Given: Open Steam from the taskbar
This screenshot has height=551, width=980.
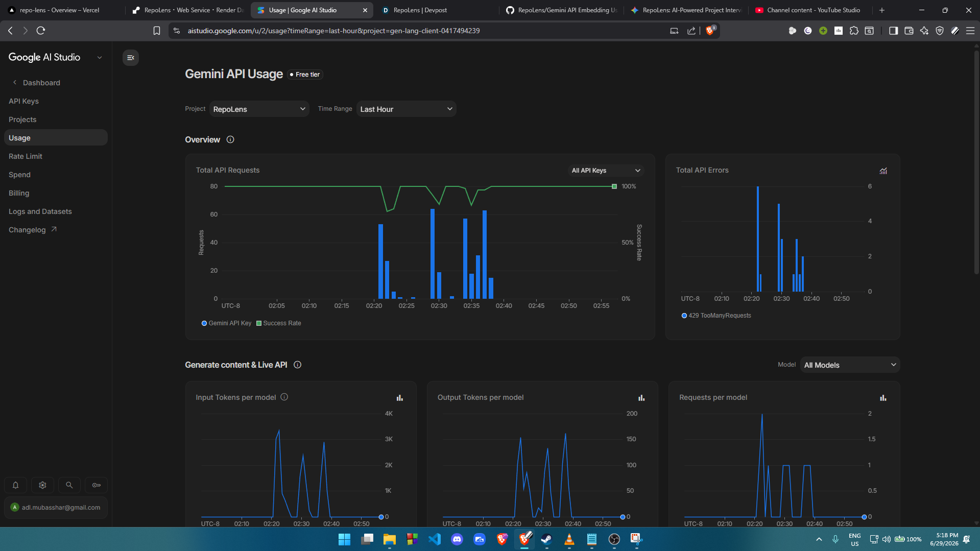Looking at the screenshot, I should coord(547,539).
